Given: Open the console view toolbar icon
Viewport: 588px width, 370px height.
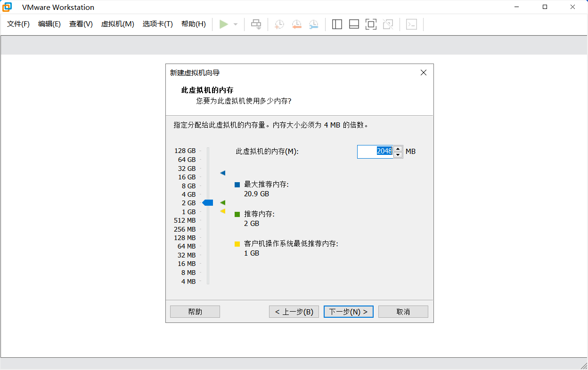Looking at the screenshot, I should pyautogui.click(x=411, y=24).
